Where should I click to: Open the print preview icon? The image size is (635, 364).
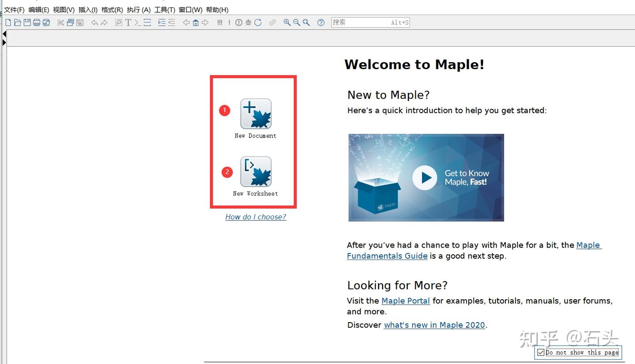tap(46, 22)
